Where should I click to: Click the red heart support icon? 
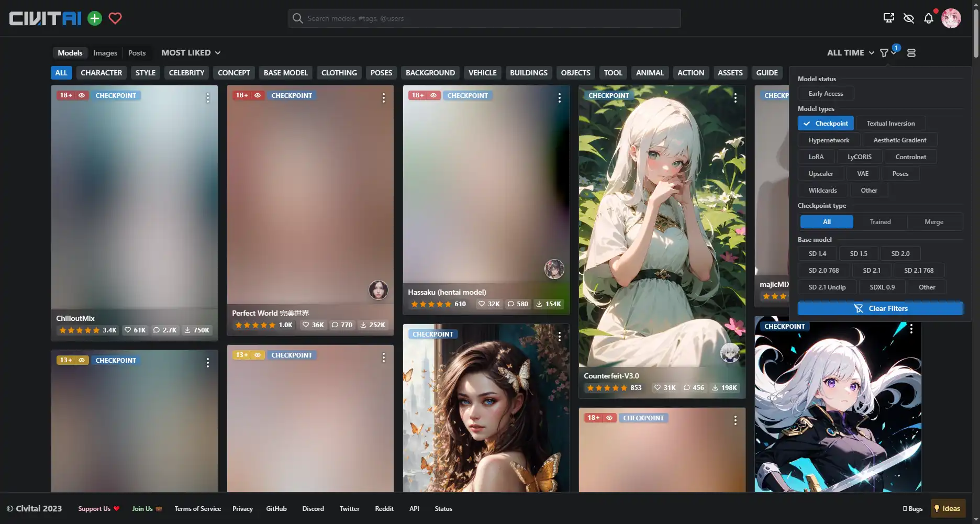[x=115, y=18]
